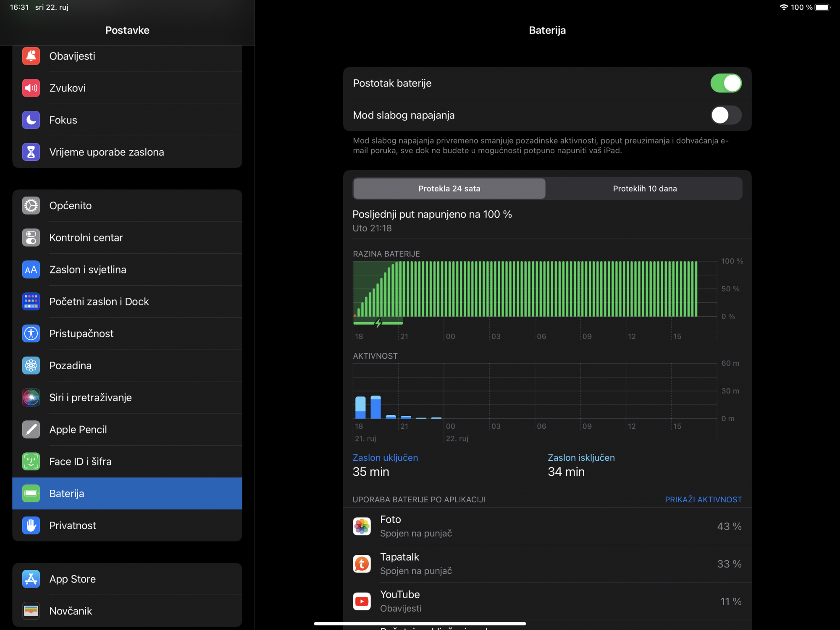840x630 pixels.
Task: Switch to Proteklih 10 dana tab
Action: 644,189
